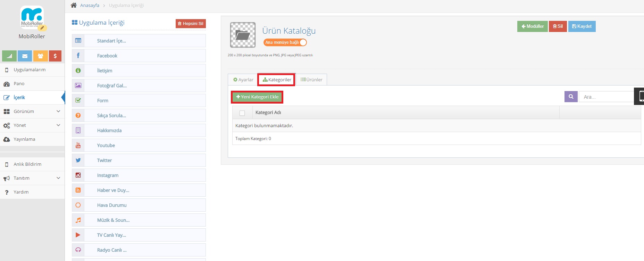Image resolution: width=644 pixels, height=261 pixels.
Task: Open Pano in the sidebar
Action: pyautogui.click(x=32, y=83)
